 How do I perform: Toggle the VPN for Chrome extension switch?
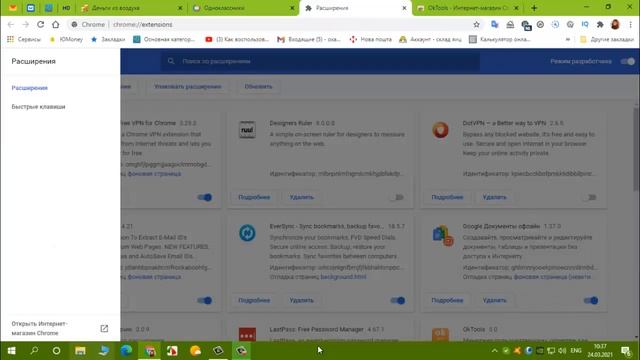[204, 197]
